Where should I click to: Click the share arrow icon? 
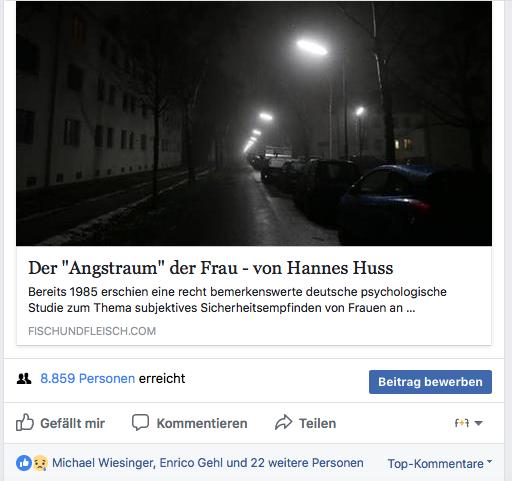tap(283, 422)
